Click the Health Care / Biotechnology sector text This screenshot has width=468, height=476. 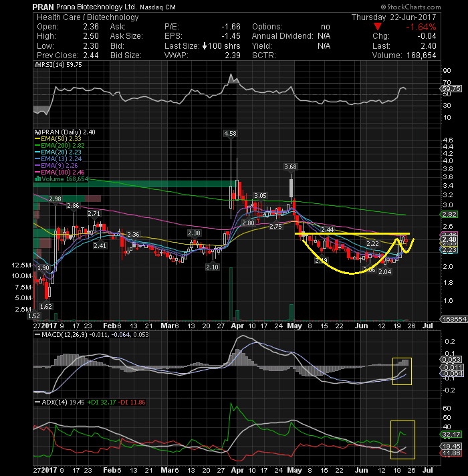88,17
